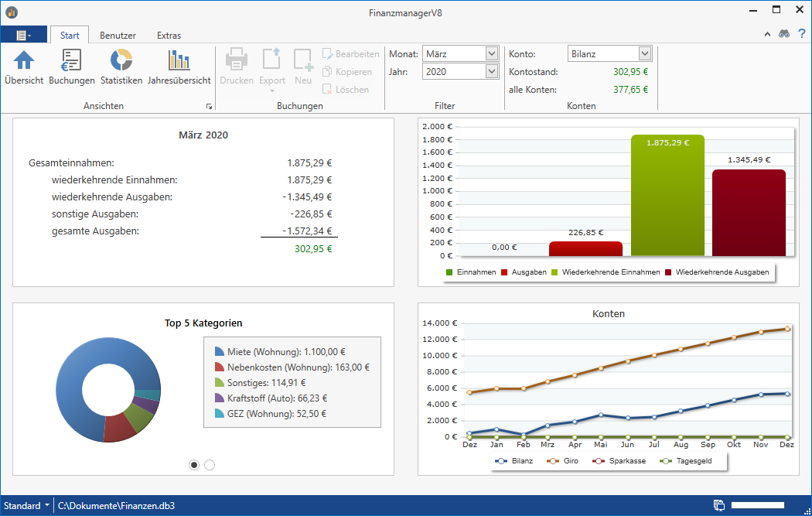Screen dimensions: 812x516
Task: Toggle the Tagesgeld series in Konten legend
Action: coord(686,460)
